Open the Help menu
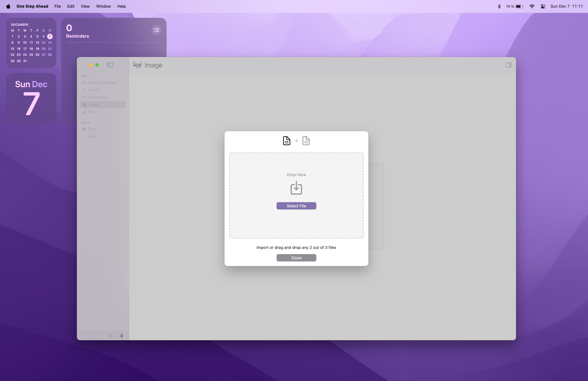 coord(121,6)
